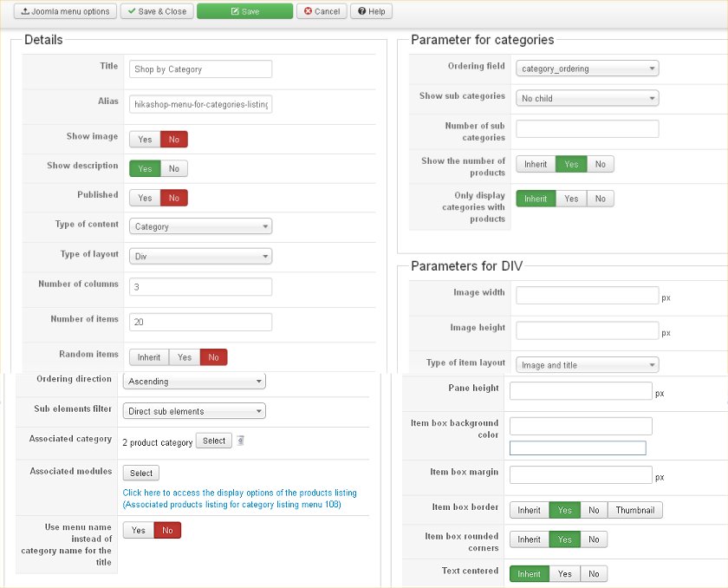Set Random items to Yes
The image size is (728, 588).
coord(185,357)
